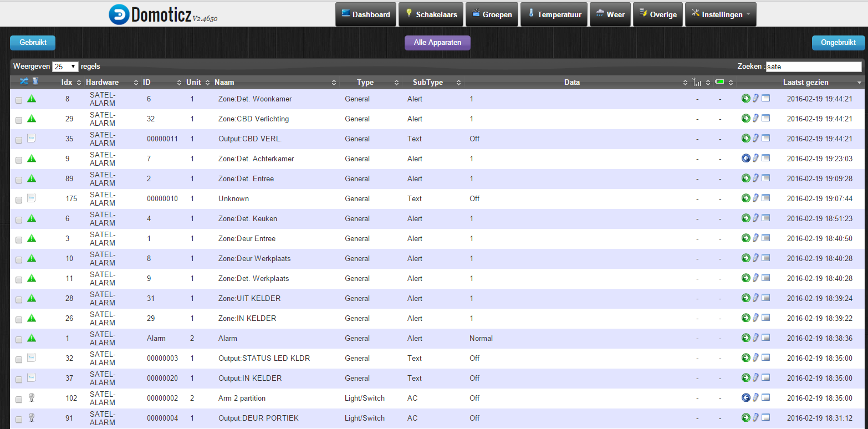Click the lightbulb icon of Arm 2 partition
Image resolution: width=868 pixels, height=429 pixels.
[32, 398]
